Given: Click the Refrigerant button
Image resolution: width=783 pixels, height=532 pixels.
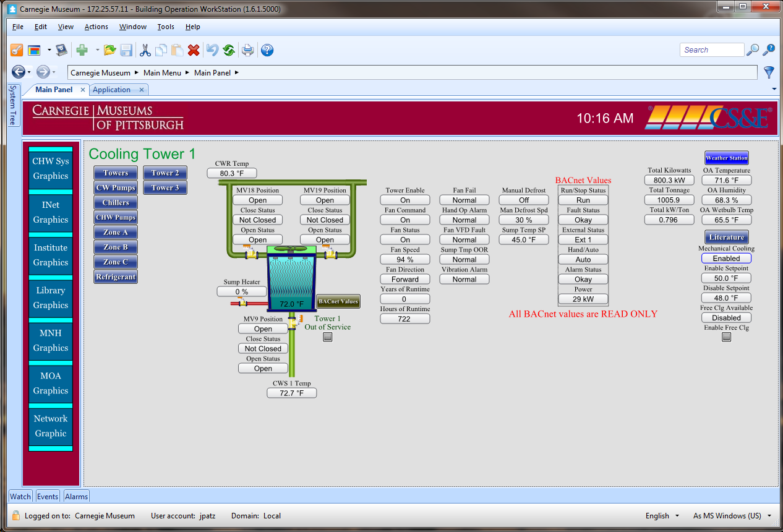Looking at the screenshot, I should pyautogui.click(x=116, y=277).
